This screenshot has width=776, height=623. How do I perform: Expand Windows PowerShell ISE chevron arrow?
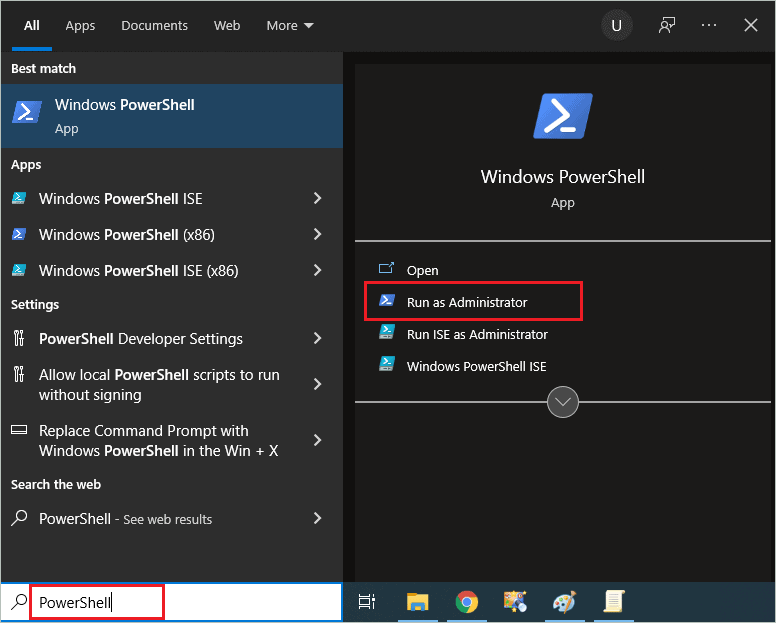click(317, 199)
